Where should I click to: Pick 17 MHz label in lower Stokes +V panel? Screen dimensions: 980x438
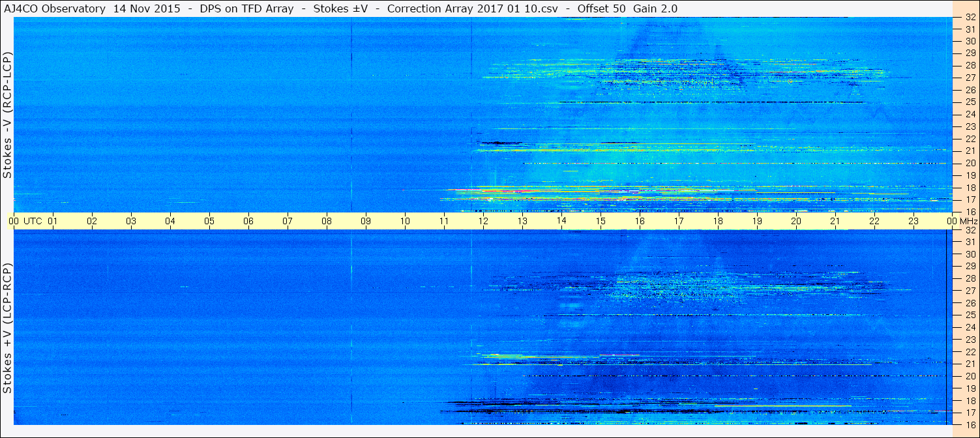(x=970, y=413)
